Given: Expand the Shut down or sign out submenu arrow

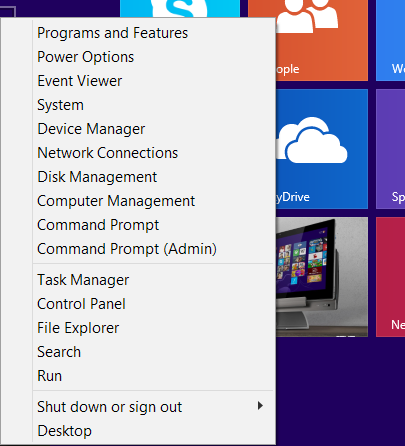Looking at the screenshot, I should 260,406.
